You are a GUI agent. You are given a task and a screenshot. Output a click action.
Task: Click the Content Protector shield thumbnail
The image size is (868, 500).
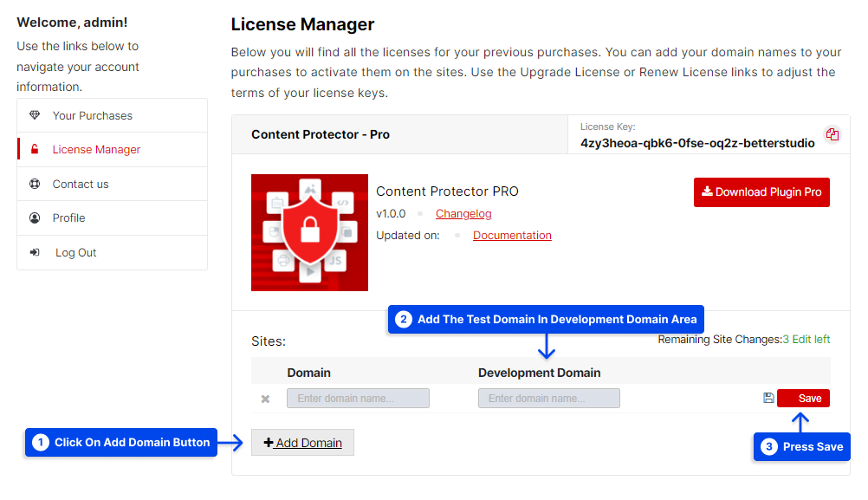coord(309,232)
